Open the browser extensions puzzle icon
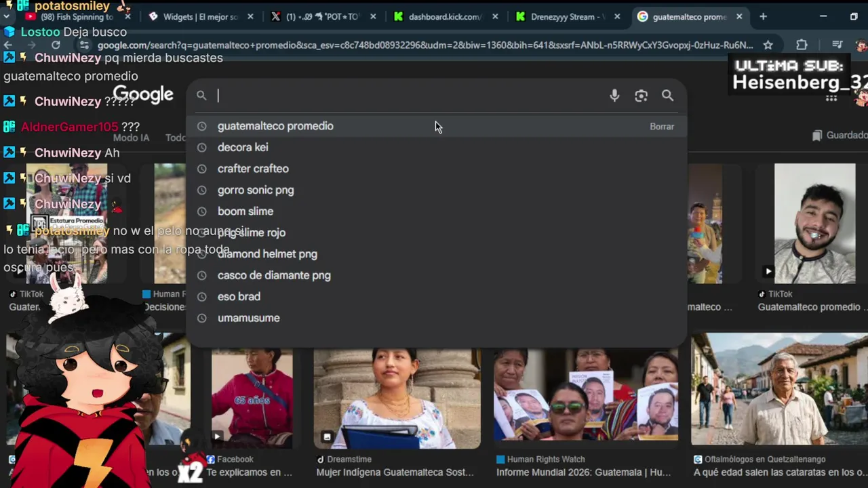This screenshot has height=488, width=868. (x=802, y=45)
